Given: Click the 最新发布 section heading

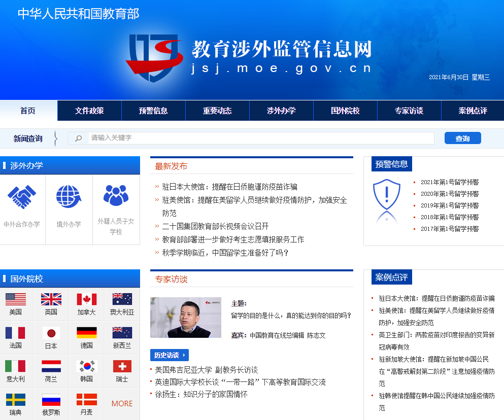Looking at the screenshot, I should point(171,166).
